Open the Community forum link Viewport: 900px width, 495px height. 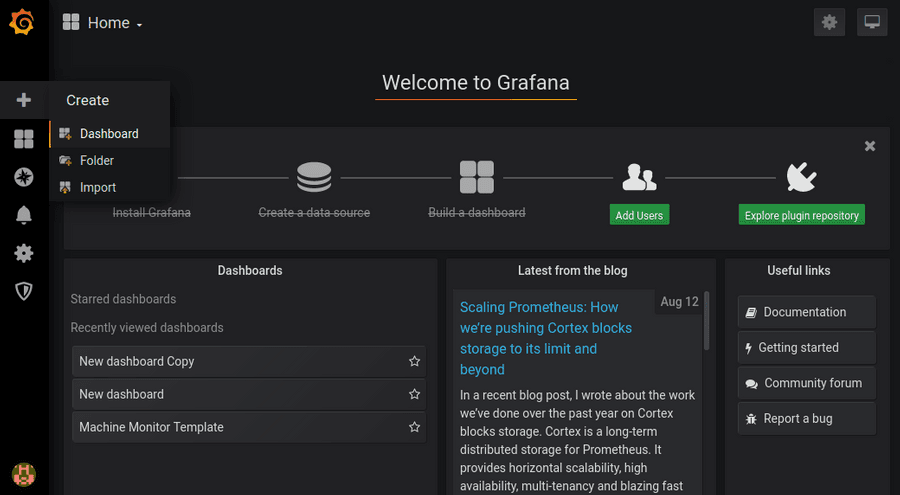click(x=806, y=383)
